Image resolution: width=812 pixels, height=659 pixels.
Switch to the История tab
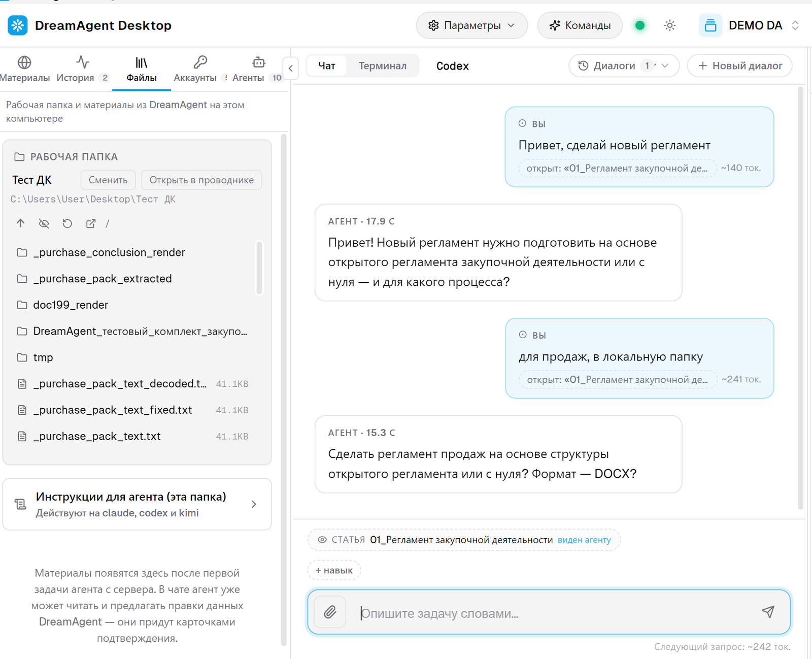82,69
